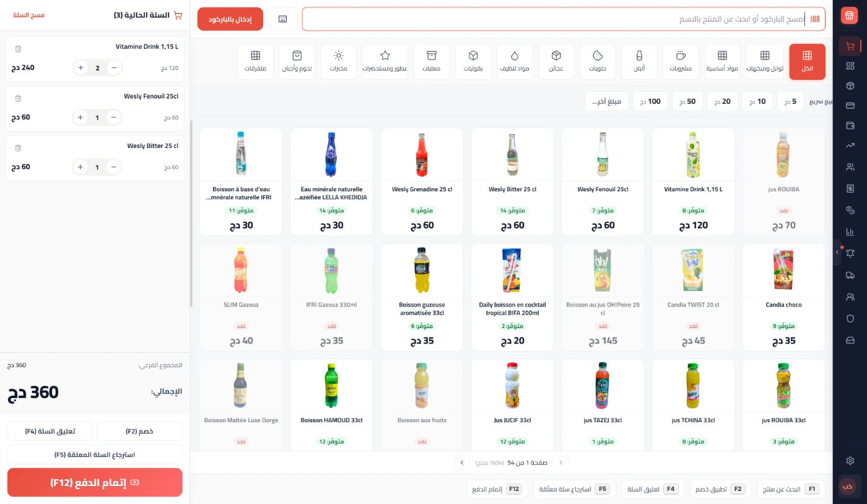Click the F1 البحث عن منتج shortcut

791,489
